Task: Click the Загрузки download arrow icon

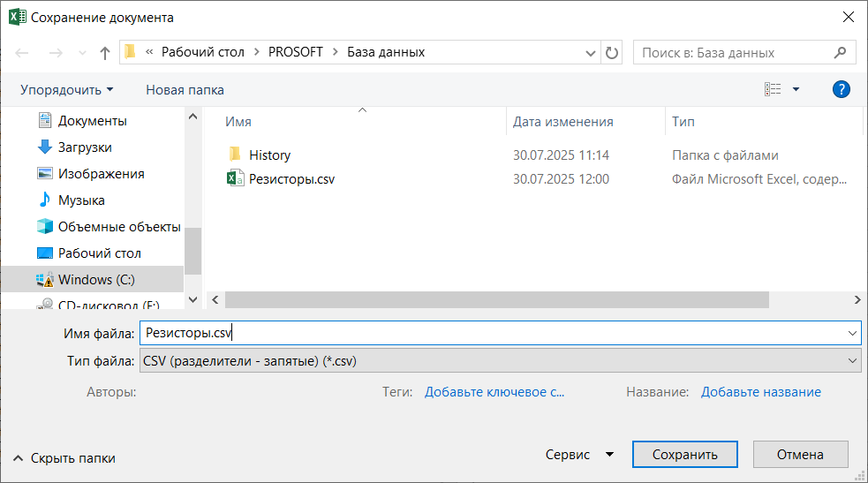Action: click(x=45, y=147)
